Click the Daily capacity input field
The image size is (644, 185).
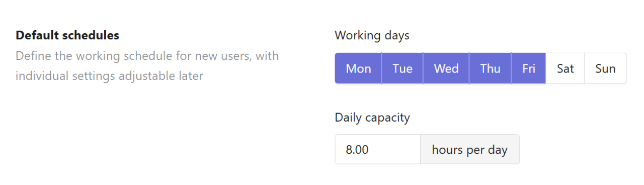coord(378,149)
